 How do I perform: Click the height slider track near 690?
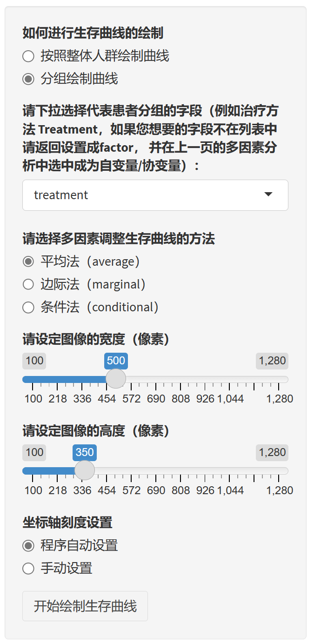coord(156,470)
